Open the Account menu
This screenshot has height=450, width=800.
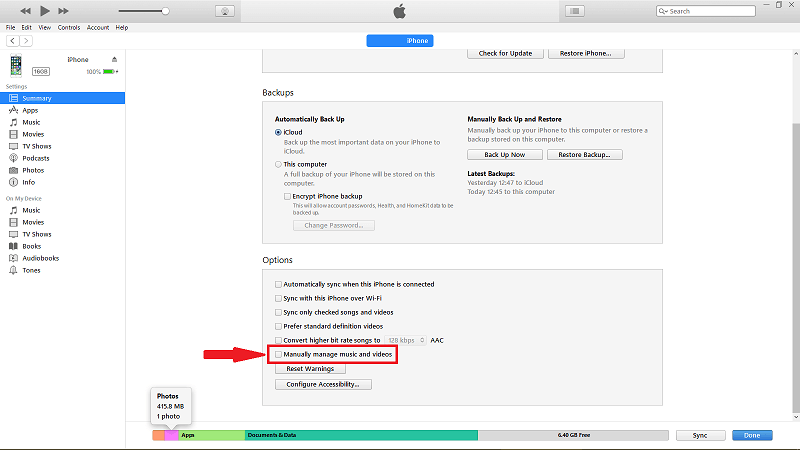[x=98, y=28]
